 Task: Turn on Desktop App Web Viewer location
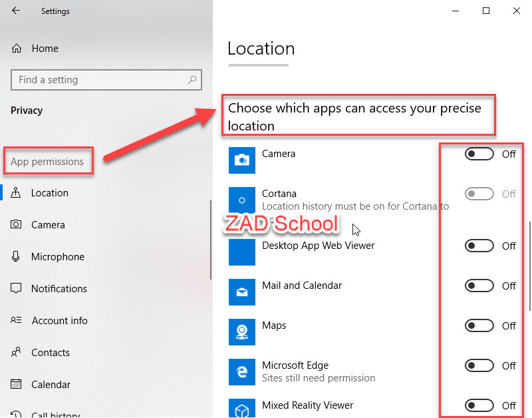click(479, 246)
